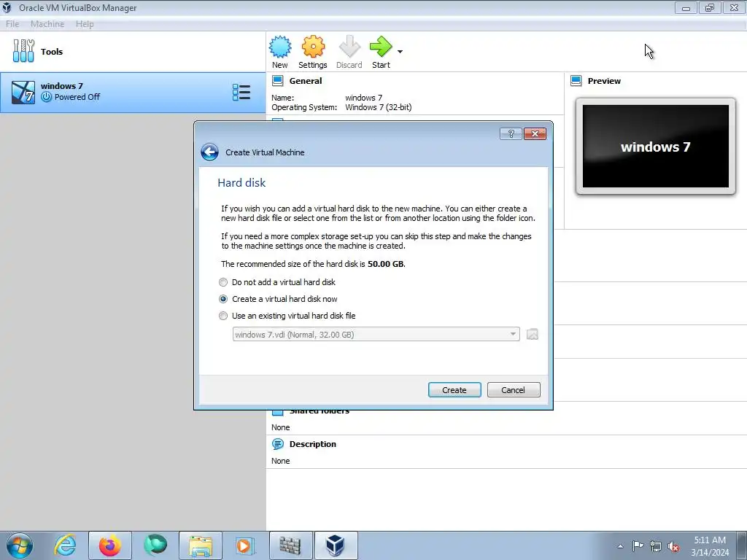The height and width of the screenshot is (560, 747).
Task: Click the General section monitor icon
Action: tap(277, 81)
